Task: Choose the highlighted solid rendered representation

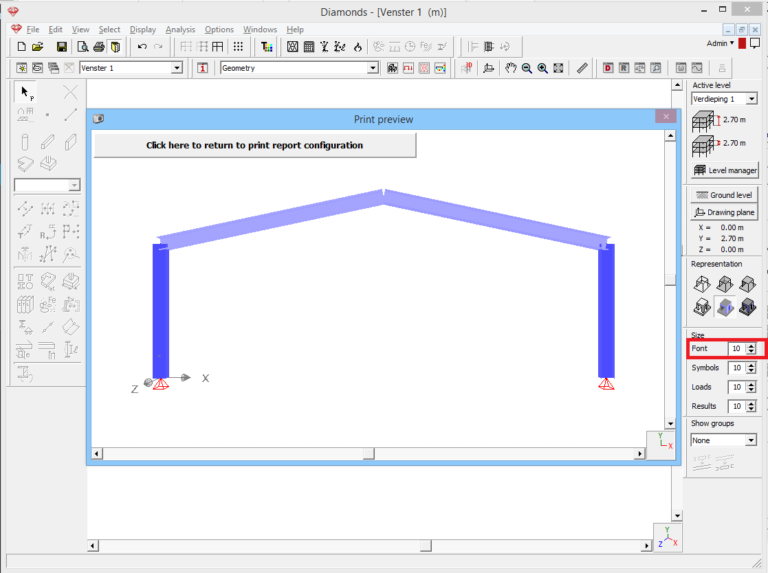Action: tap(725, 307)
